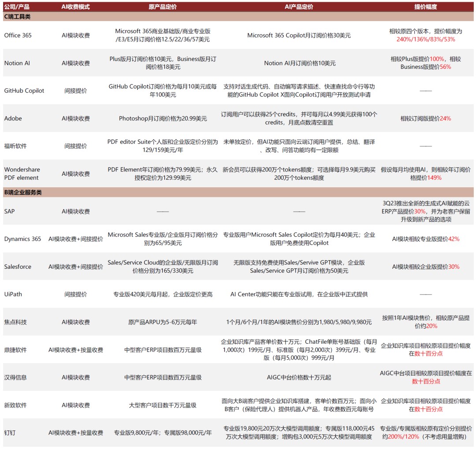Viewport: 476px width, 449px height.
Task: Click the SAP company cell
Action: click(x=9, y=212)
